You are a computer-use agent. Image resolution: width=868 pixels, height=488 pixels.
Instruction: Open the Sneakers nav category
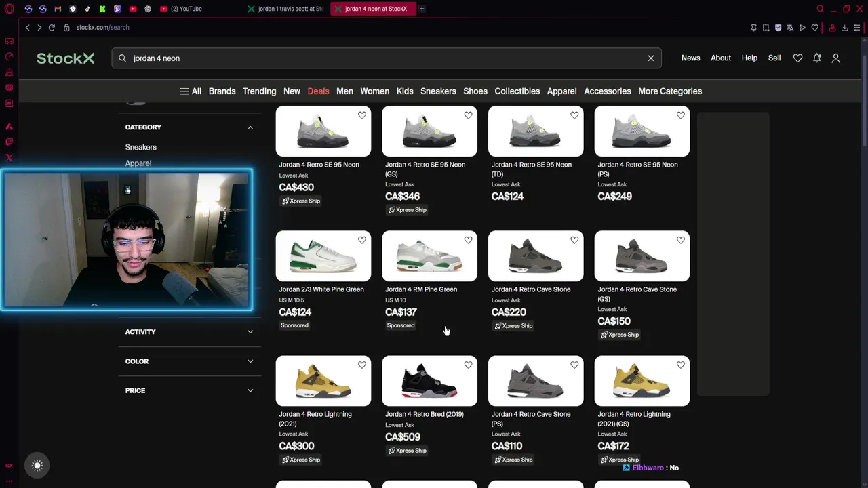click(x=438, y=91)
